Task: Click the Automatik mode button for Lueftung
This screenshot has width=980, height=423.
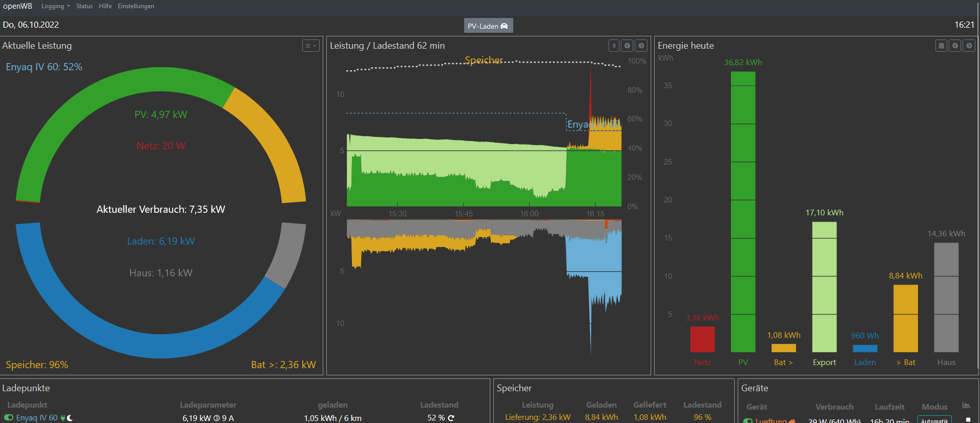Action: tap(934, 420)
